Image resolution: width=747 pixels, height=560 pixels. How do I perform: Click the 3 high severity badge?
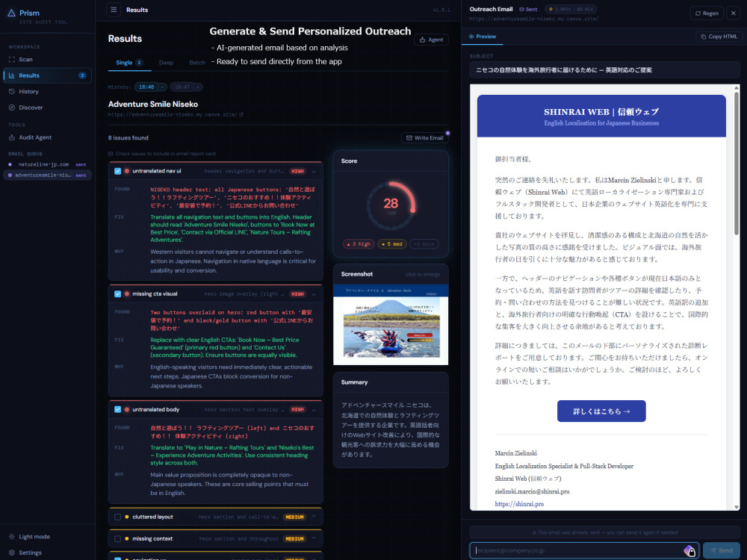point(359,244)
